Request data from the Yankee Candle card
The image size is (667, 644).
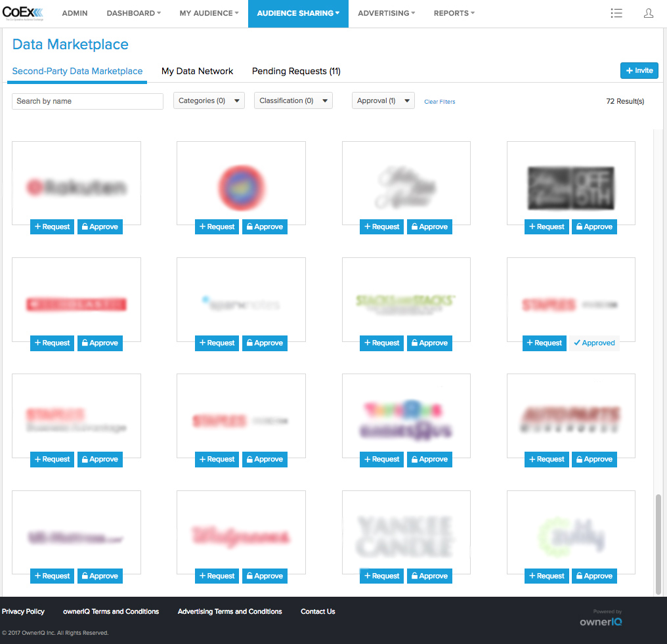381,576
